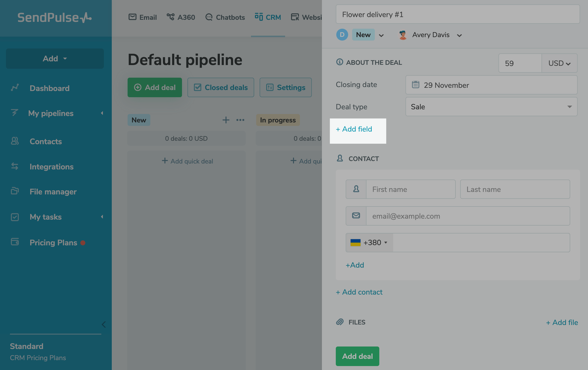588x370 pixels.
Task: Click the File manager folder icon
Action: click(x=15, y=191)
